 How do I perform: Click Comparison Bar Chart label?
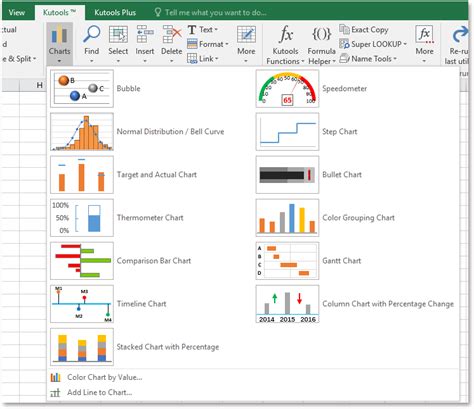pos(154,261)
